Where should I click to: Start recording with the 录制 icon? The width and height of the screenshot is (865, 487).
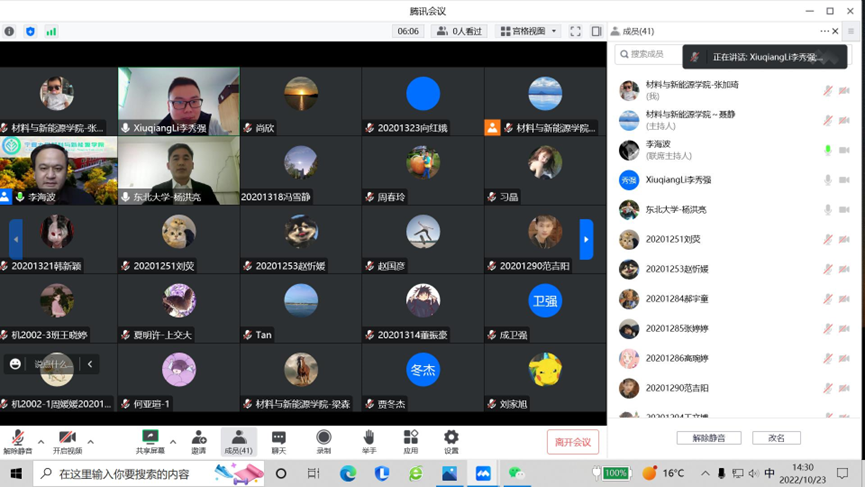coord(323,441)
